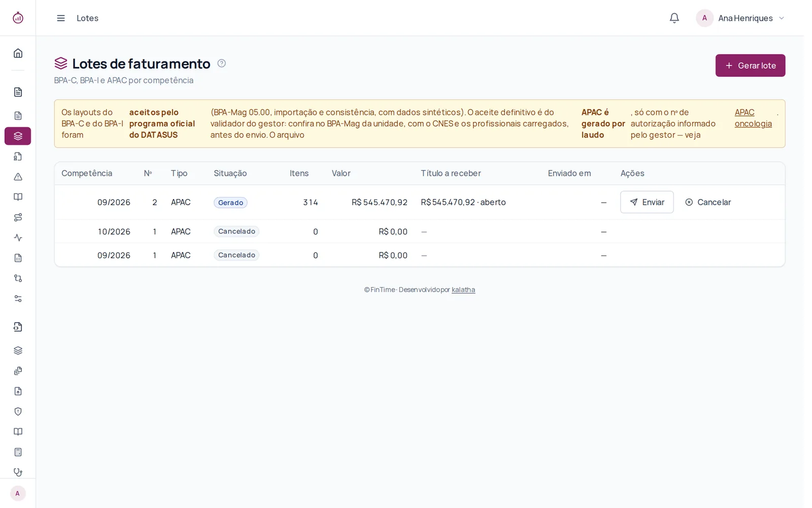
Task: Click the shield alert sidebar icon
Action: tap(18, 411)
